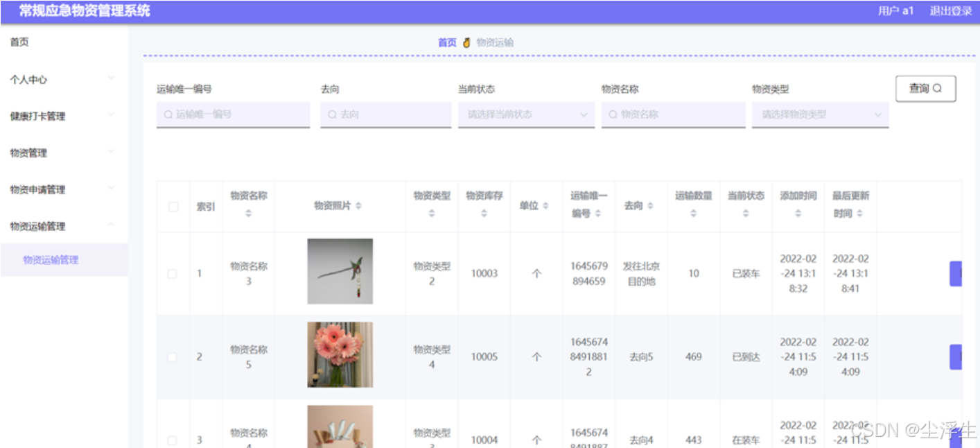The height and width of the screenshot is (448, 980).
Task: Click the 物资运输 breadcrumb text
Action: [495, 43]
